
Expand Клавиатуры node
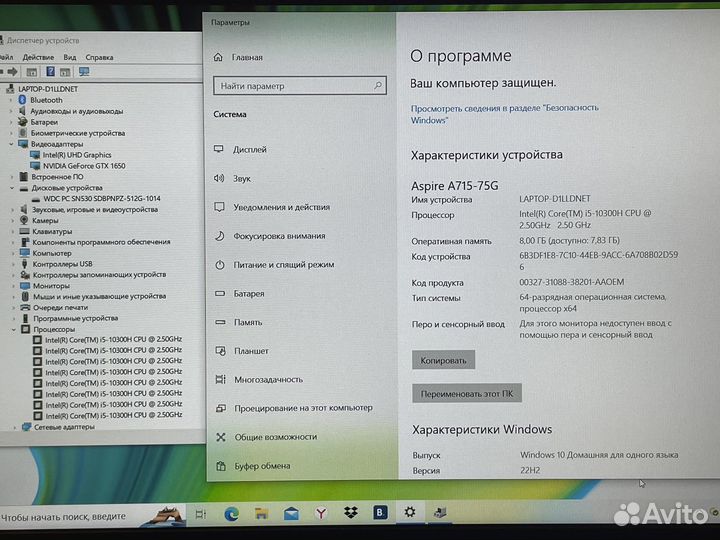coord(13,231)
